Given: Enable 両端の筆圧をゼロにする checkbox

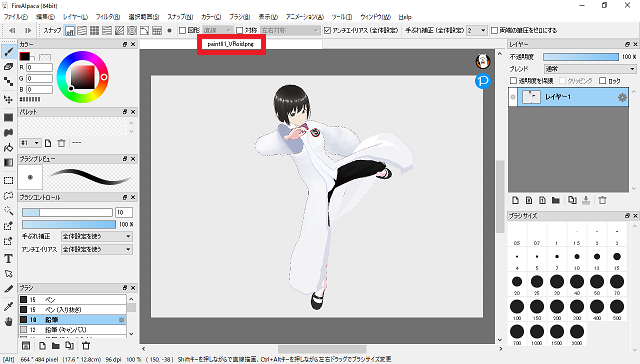Looking at the screenshot, I should [x=494, y=31].
